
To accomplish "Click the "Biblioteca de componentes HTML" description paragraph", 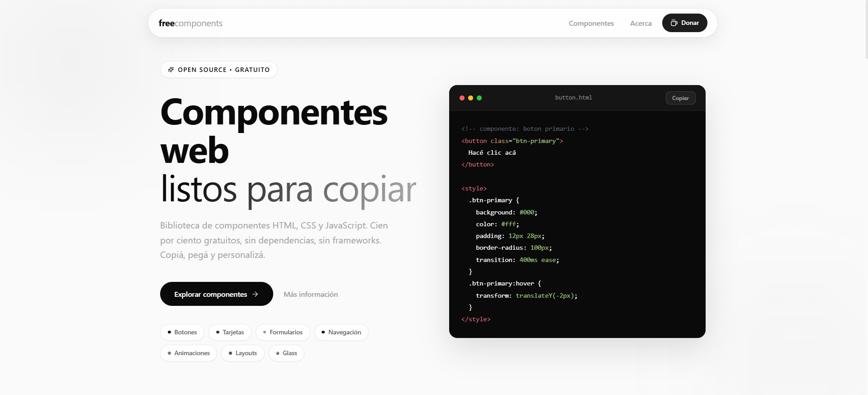I will pos(274,240).
